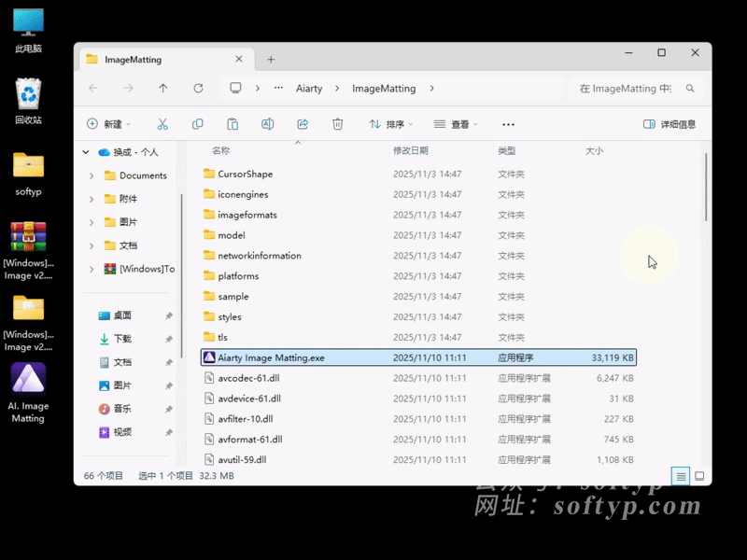Click Aiarty in the address breadcrumb

309,88
